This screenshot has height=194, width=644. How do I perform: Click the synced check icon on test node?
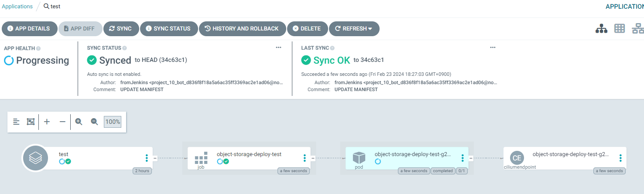point(68,161)
